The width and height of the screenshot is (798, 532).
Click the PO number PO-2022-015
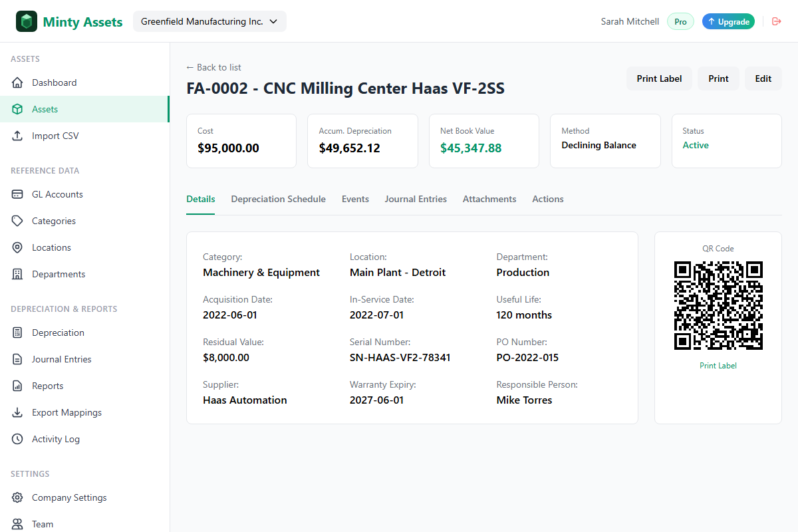point(527,357)
